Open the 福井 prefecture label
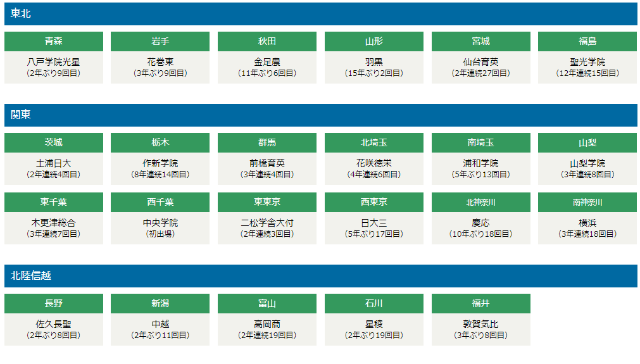Screen dimensions: 640x364 (481, 303)
